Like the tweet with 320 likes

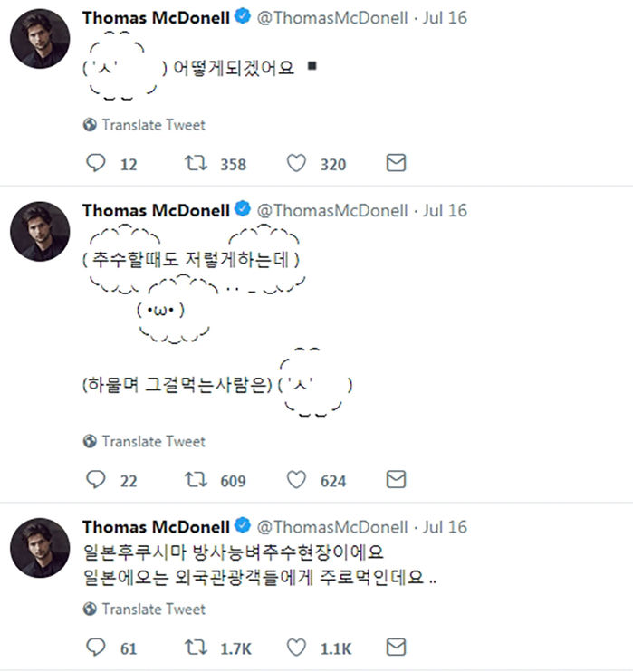(x=295, y=163)
